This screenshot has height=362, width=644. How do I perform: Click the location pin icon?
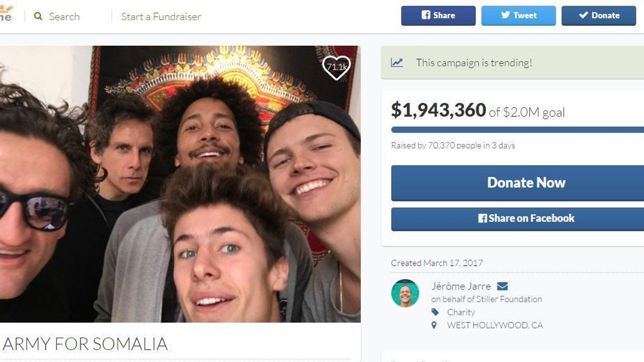point(434,325)
